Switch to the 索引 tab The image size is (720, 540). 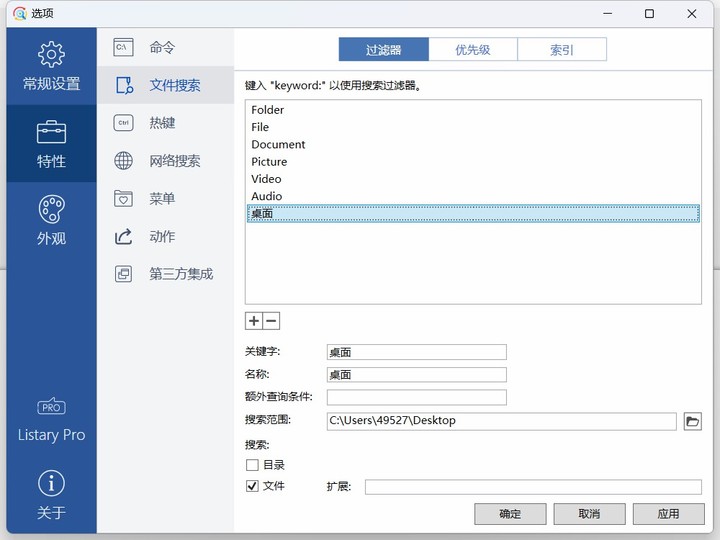tap(561, 50)
